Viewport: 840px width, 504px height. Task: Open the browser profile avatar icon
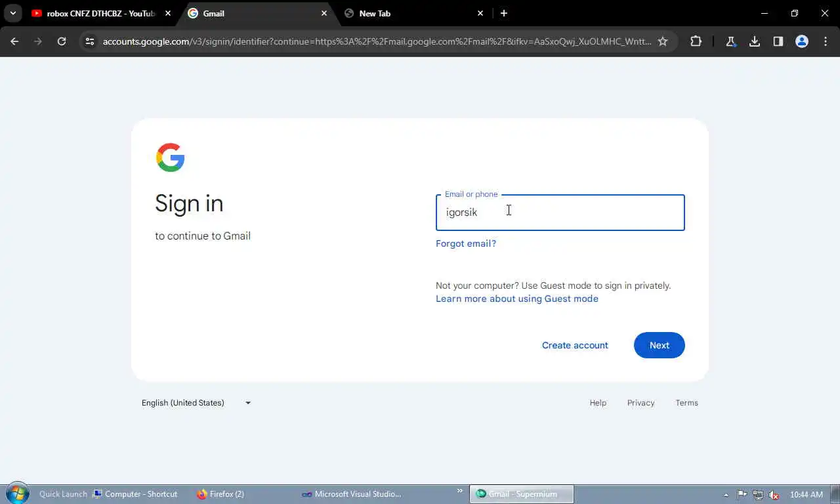tap(802, 41)
